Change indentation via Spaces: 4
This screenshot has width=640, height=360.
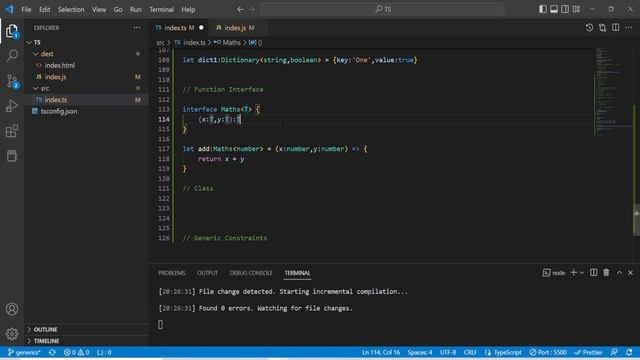click(x=420, y=352)
